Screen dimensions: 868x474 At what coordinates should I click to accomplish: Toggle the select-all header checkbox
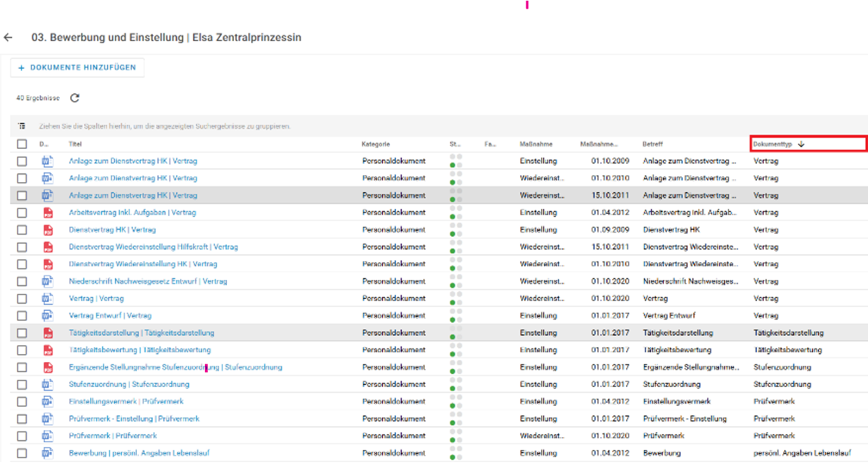[x=22, y=144]
